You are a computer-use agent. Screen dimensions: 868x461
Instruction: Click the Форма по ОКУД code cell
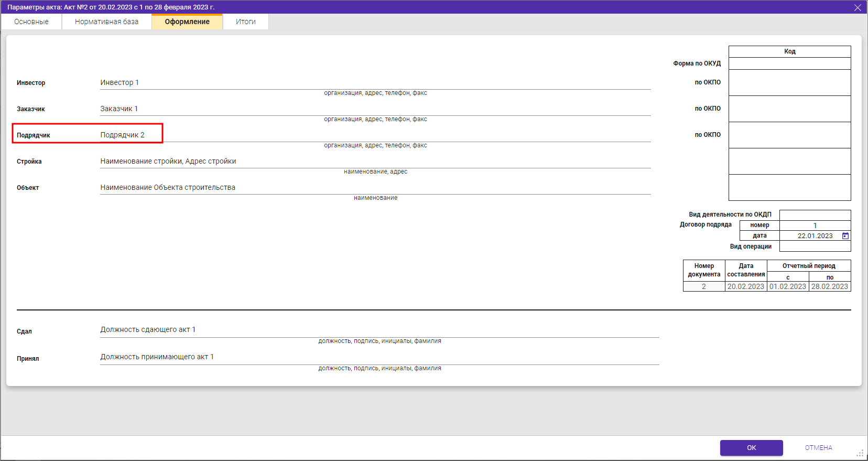(x=789, y=63)
